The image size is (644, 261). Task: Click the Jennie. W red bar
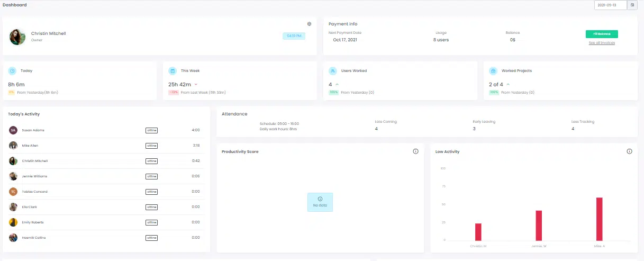(539, 226)
